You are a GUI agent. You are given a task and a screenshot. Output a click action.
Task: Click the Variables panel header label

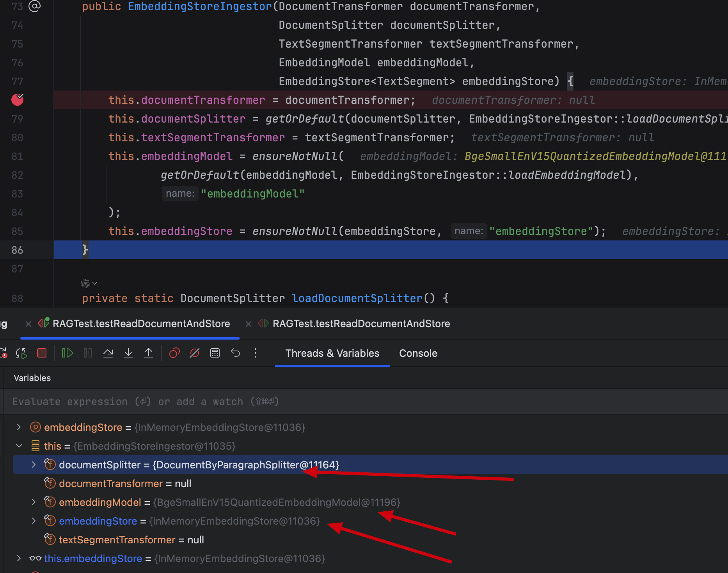[32, 378]
